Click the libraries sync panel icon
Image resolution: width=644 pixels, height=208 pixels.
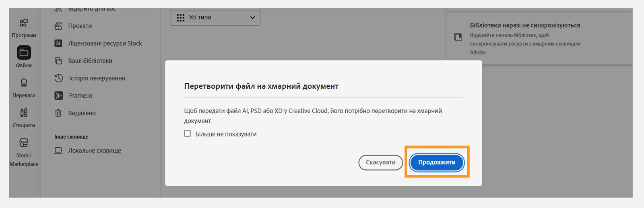point(458,37)
